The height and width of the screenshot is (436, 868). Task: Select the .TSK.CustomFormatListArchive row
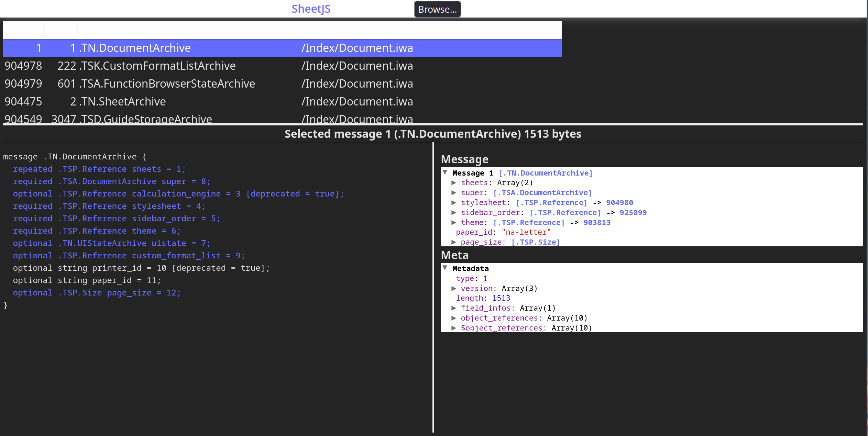tap(157, 66)
